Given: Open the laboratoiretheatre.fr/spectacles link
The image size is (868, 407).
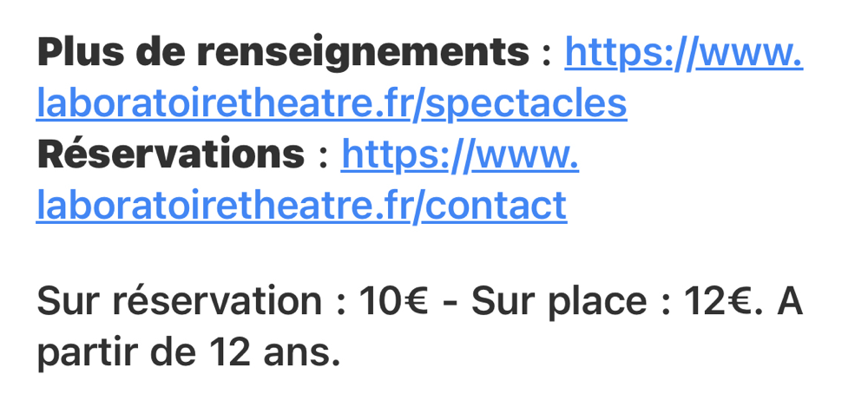Looking at the screenshot, I should point(331,104).
